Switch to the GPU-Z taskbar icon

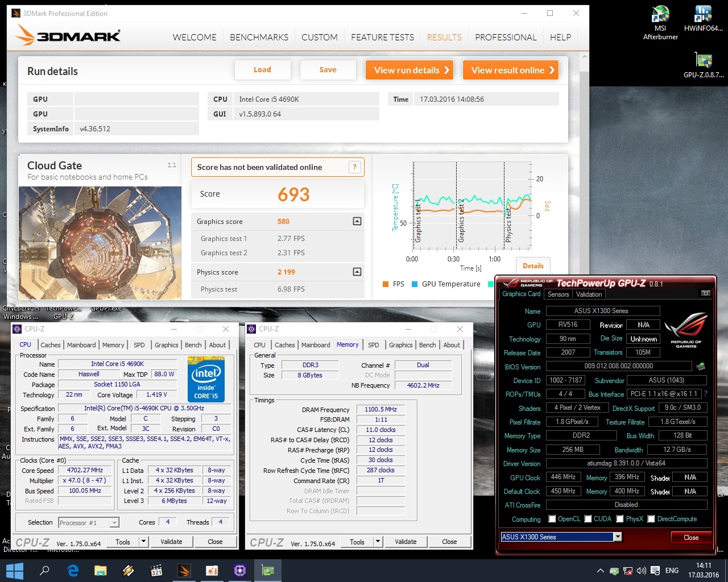tap(268, 571)
